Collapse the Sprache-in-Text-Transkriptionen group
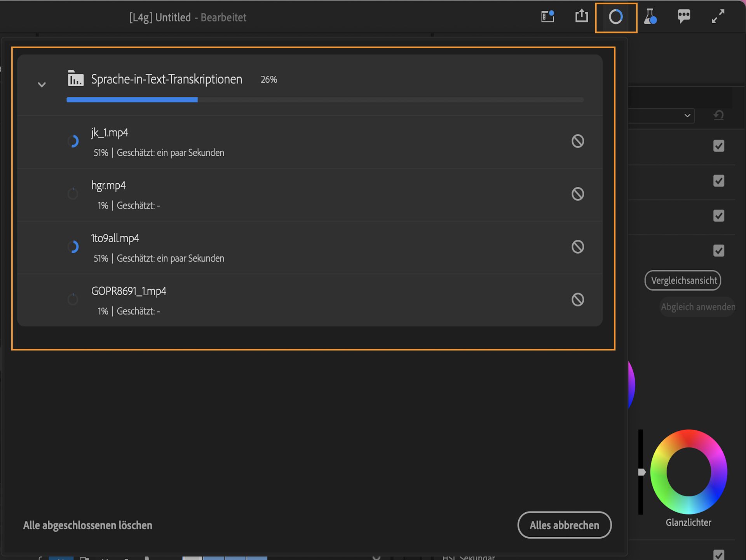The image size is (746, 560). [x=42, y=84]
